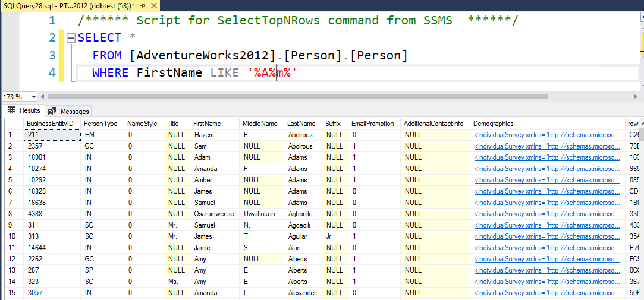644x300 pixels.
Task: Select result row number 15 header
Action: point(14,293)
